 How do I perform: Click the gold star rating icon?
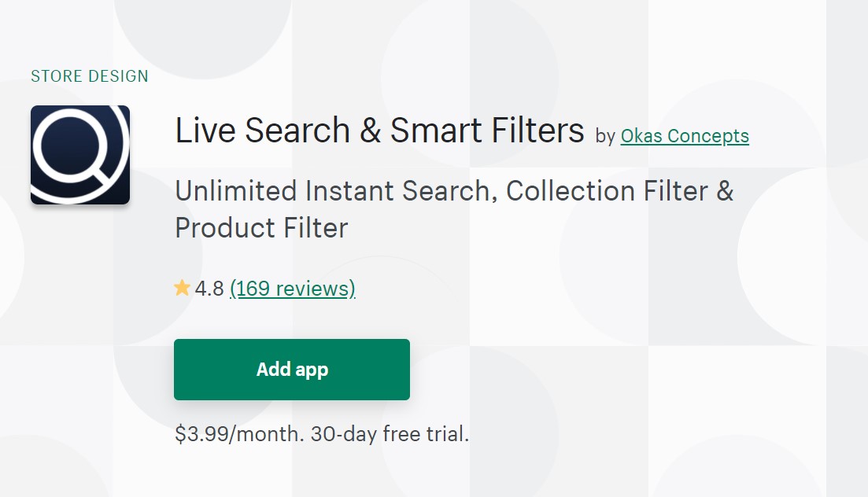click(182, 289)
